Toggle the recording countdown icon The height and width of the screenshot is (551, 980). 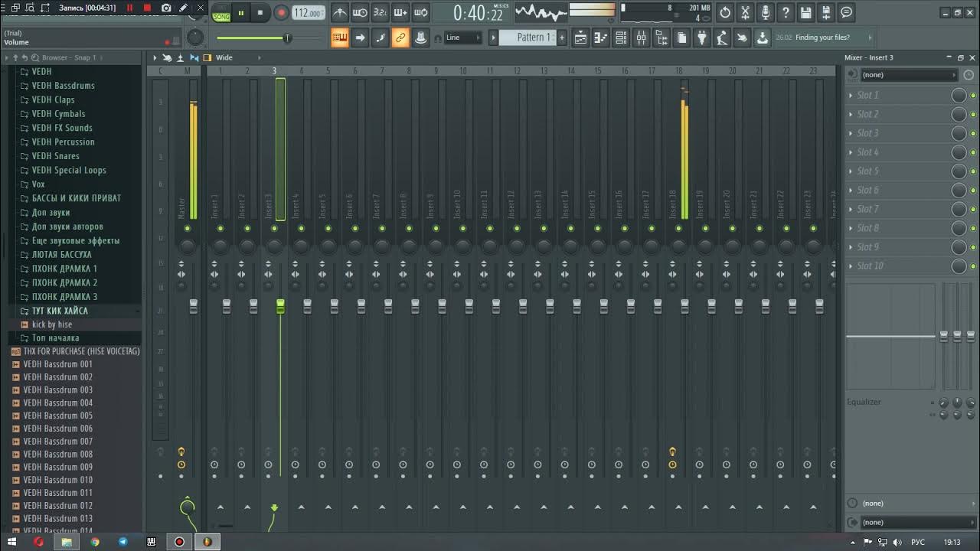point(380,13)
